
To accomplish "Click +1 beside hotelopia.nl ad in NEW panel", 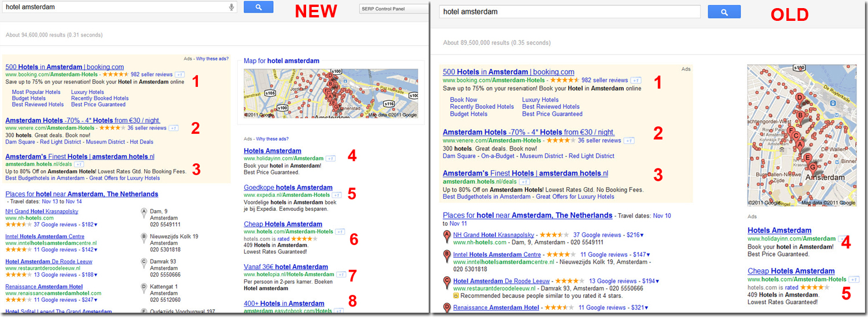I will pyautogui.click(x=341, y=275).
